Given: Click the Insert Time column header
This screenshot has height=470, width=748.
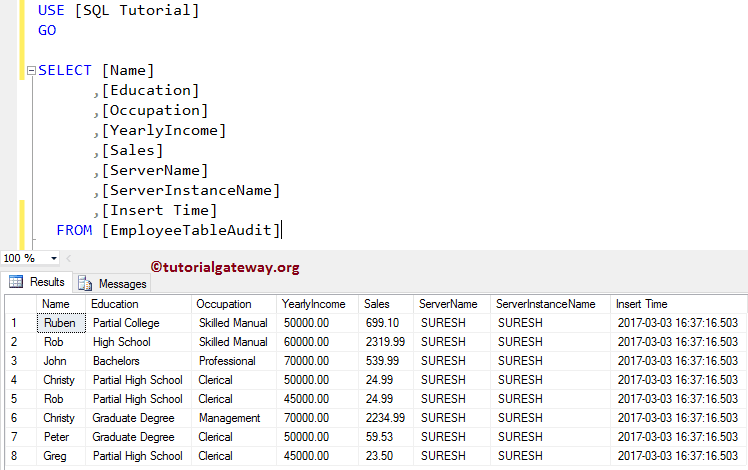Looking at the screenshot, I should click(642, 304).
